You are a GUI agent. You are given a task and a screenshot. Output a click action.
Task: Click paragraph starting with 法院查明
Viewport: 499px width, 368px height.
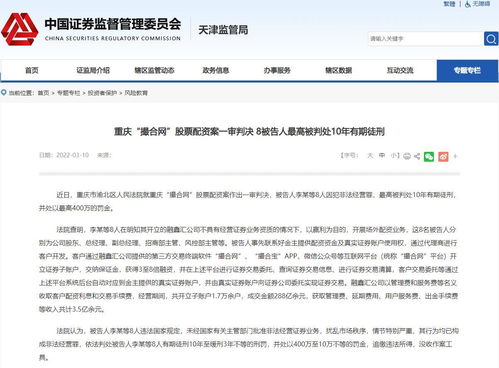pos(249,269)
